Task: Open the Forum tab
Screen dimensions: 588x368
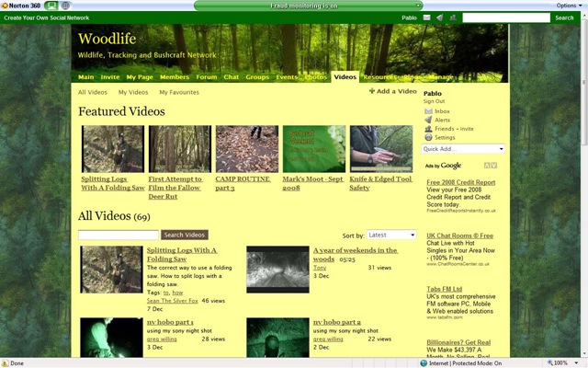Action: click(x=206, y=77)
